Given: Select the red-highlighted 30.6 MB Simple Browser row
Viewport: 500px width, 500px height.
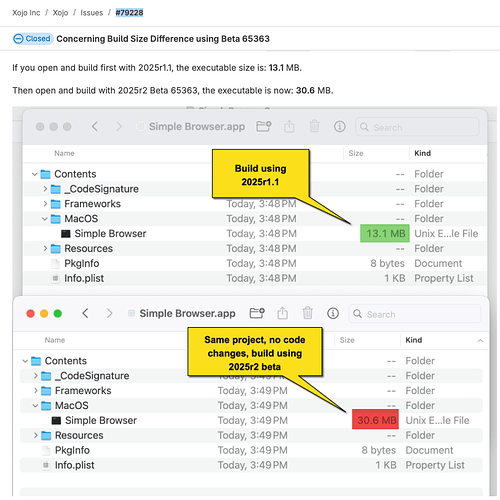Looking at the screenshot, I should 251,420.
